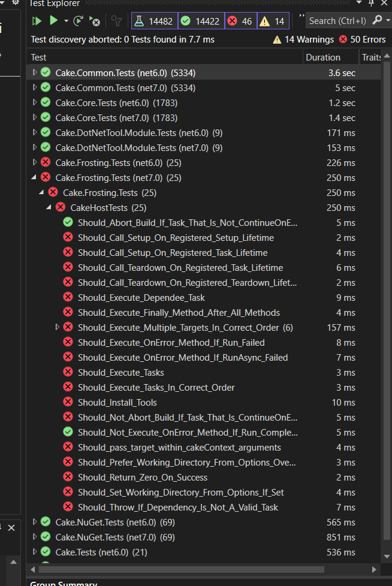Screen dimensions: 392x586
Task: Click passed icon of Should_Abort_Build_If_Task test
Action: [x=68, y=222]
